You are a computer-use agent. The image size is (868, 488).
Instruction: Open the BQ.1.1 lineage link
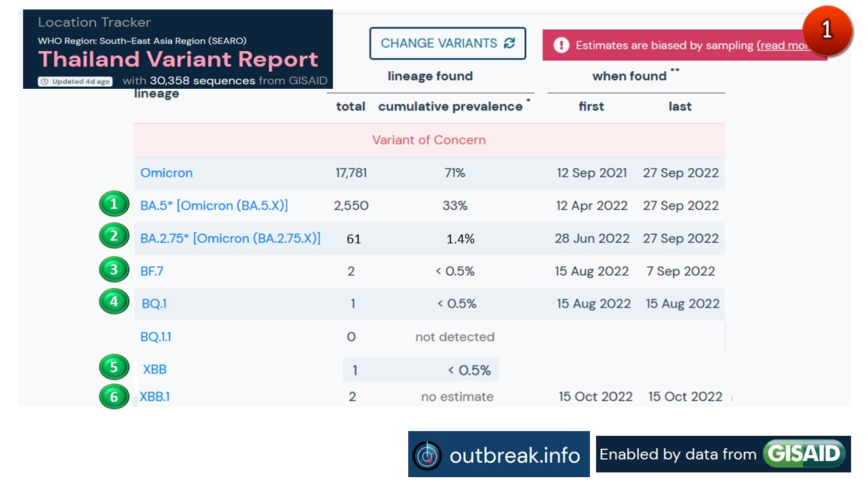(160, 337)
